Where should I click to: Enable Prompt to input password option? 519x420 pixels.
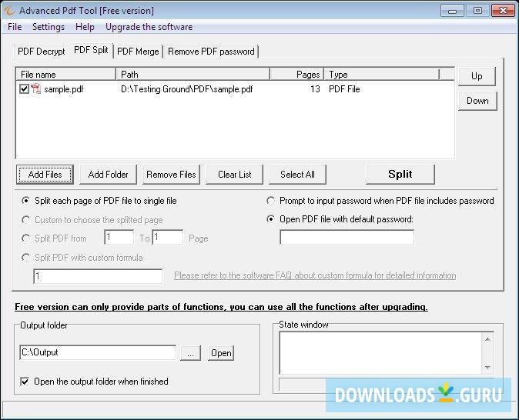pyautogui.click(x=270, y=201)
